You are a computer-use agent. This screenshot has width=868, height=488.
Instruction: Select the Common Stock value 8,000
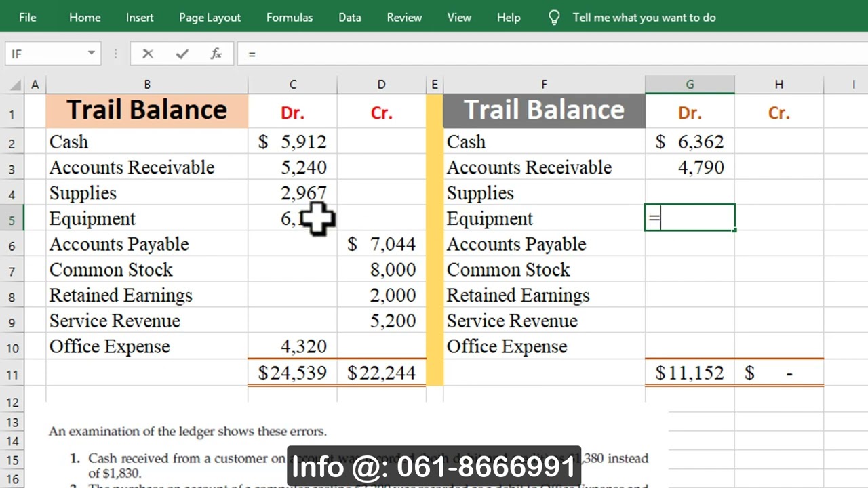pyautogui.click(x=381, y=270)
